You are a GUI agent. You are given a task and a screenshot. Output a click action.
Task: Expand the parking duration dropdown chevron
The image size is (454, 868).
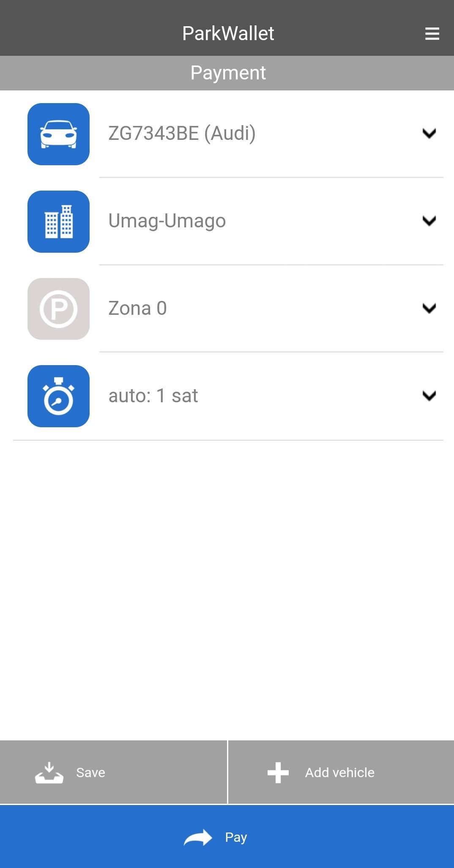tap(429, 396)
